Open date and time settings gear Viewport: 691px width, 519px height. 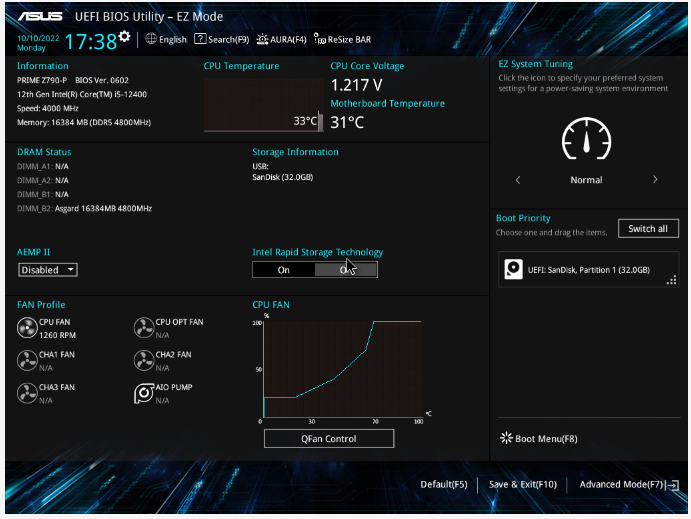pos(125,37)
